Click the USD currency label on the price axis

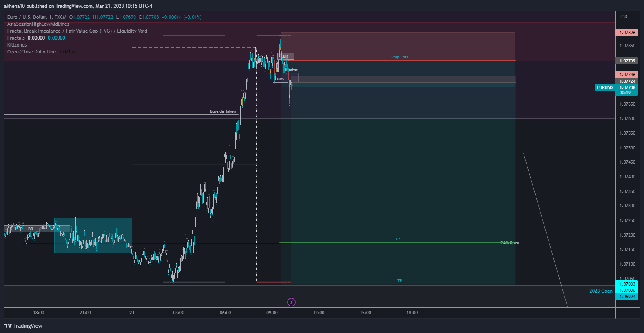[x=623, y=16]
